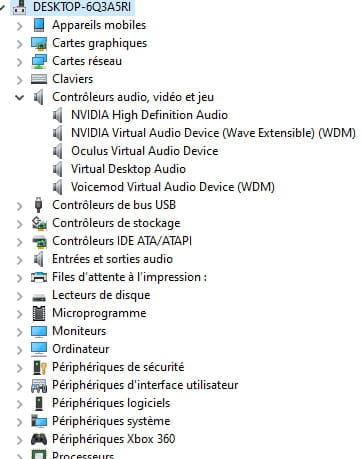Expand the Moniteurs category
The width and height of the screenshot is (363, 459).
pos(20,332)
